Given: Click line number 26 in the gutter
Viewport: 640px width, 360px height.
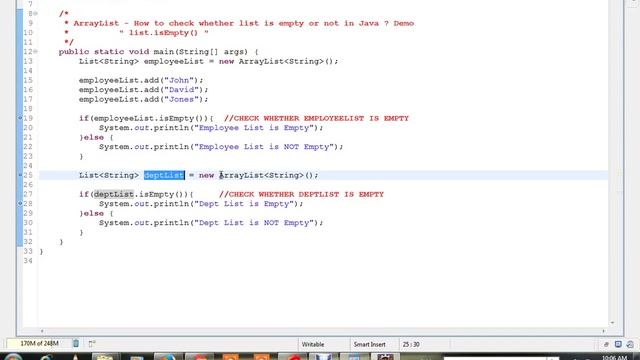Looking at the screenshot, I should click(x=28, y=184).
